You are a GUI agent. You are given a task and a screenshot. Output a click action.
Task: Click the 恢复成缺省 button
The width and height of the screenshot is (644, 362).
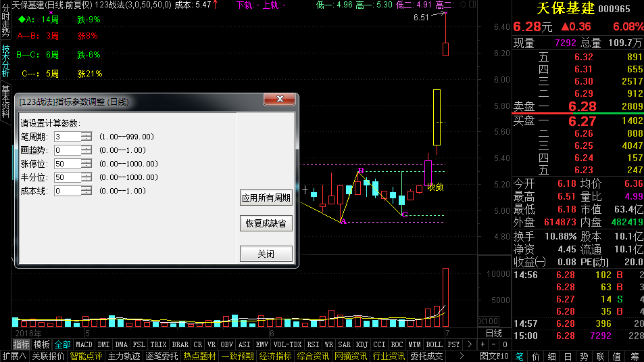click(x=266, y=223)
